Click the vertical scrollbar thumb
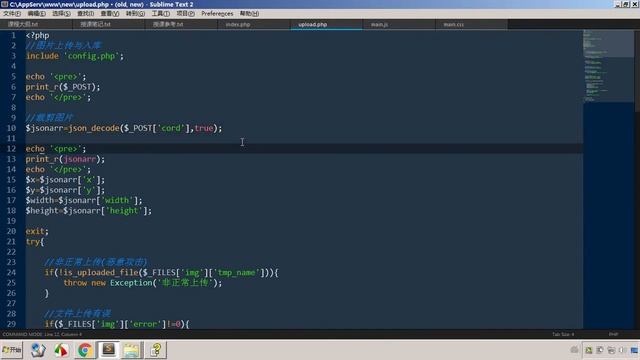640x360 pixels. coord(637,70)
